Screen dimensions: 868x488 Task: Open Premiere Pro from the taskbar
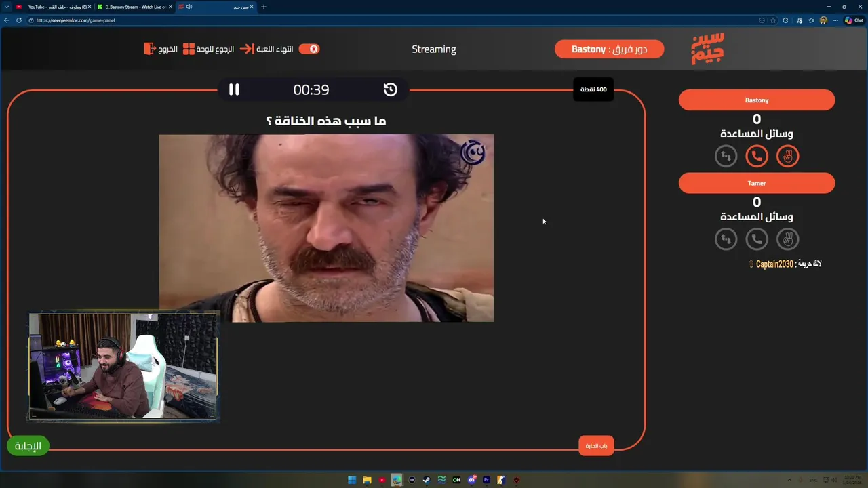tap(486, 480)
